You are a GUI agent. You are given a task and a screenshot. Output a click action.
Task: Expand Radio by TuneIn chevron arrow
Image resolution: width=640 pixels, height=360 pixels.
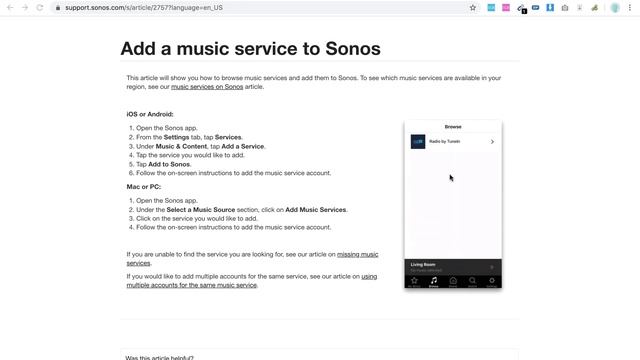(492, 142)
